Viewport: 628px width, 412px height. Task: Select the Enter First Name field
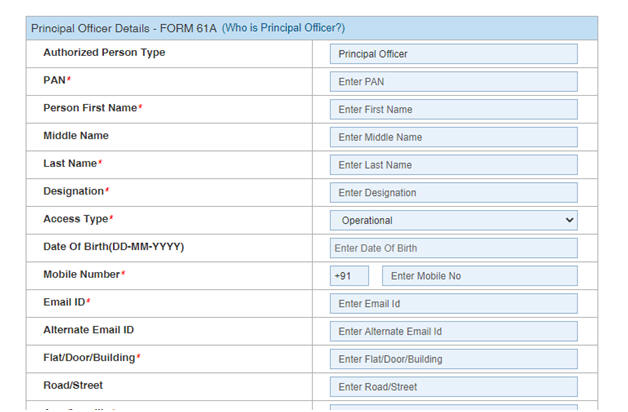tap(453, 109)
